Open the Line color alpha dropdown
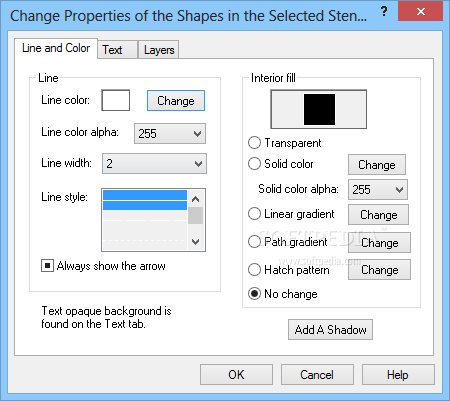450x401 pixels. [170, 134]
